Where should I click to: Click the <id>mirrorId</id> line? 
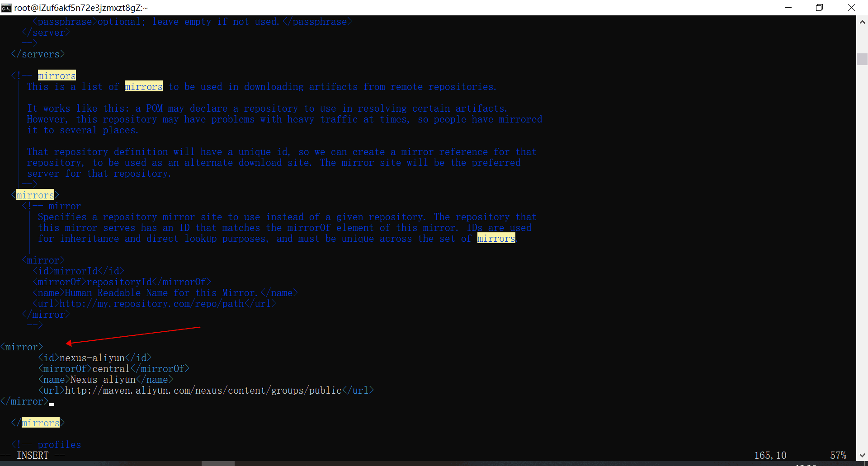[79, 271]
